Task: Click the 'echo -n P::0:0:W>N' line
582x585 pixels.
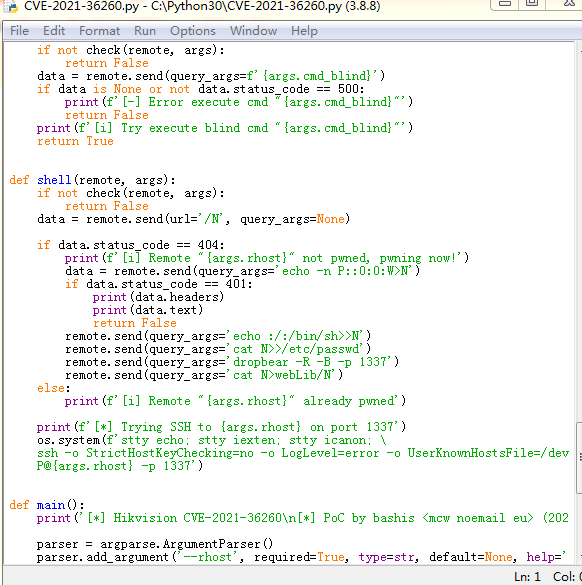Action: coord(242,271)
